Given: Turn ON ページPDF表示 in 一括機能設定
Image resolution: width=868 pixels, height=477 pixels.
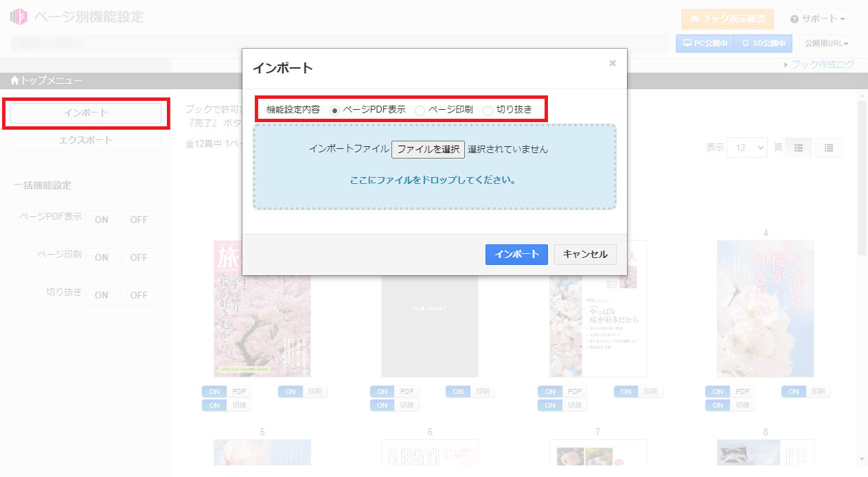Looking at the screenshot, I should [x=101, y=219].
